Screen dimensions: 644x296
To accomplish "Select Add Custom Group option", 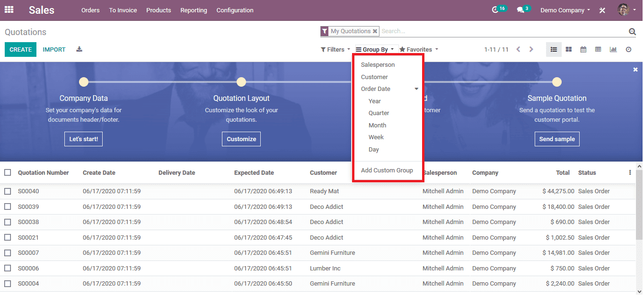I will [387, 170].
